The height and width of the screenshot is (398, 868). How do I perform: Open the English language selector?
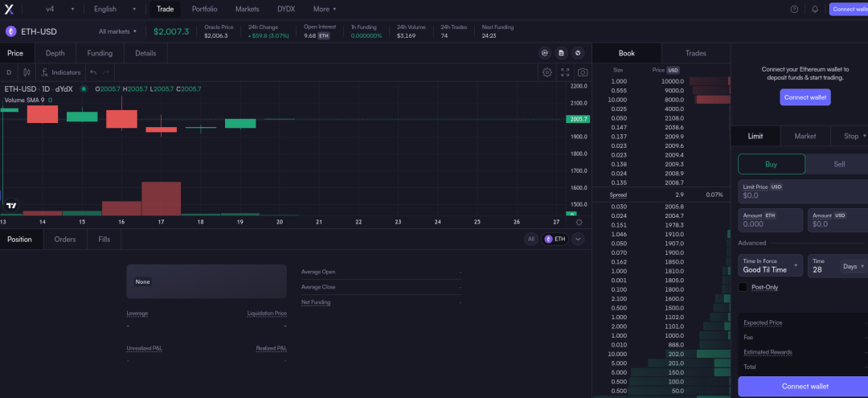(108, 9)
